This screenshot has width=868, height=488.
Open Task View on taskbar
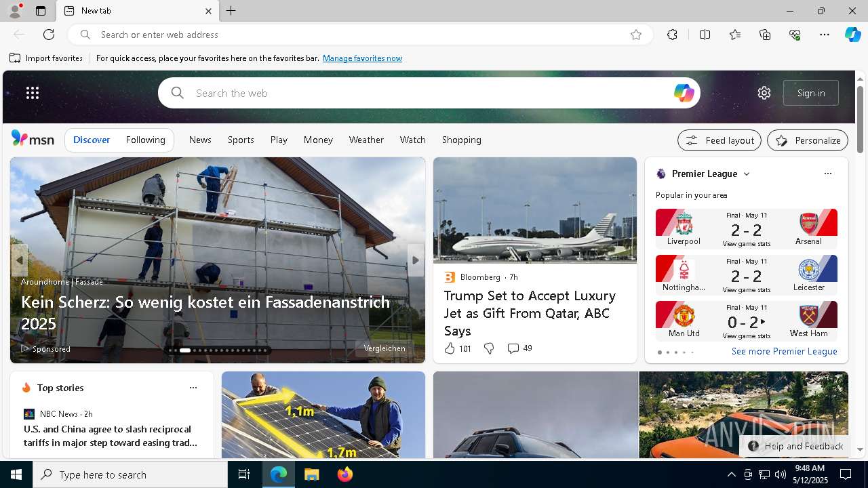(244, 474)
